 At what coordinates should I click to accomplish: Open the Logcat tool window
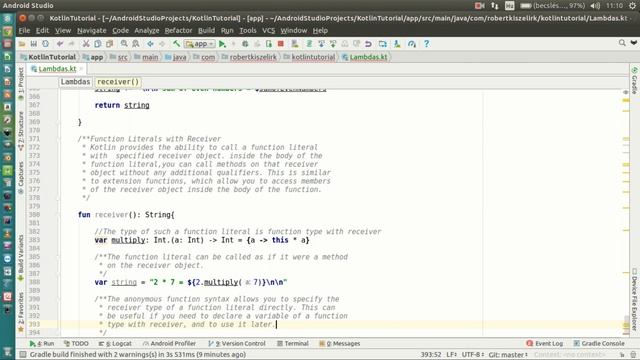click(x=115, y=344)
